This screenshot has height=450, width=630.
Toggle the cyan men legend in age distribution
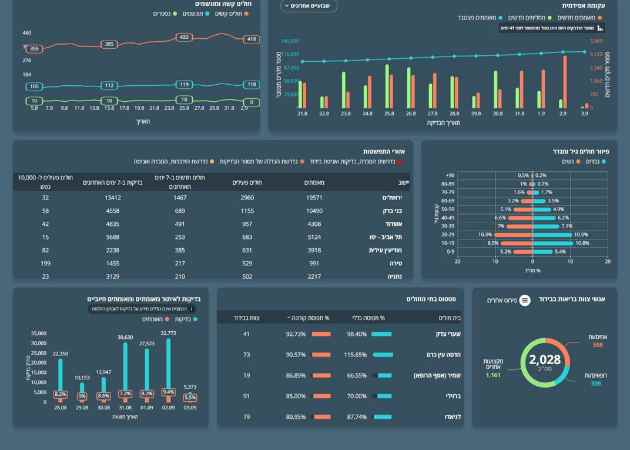click(595, 162)
